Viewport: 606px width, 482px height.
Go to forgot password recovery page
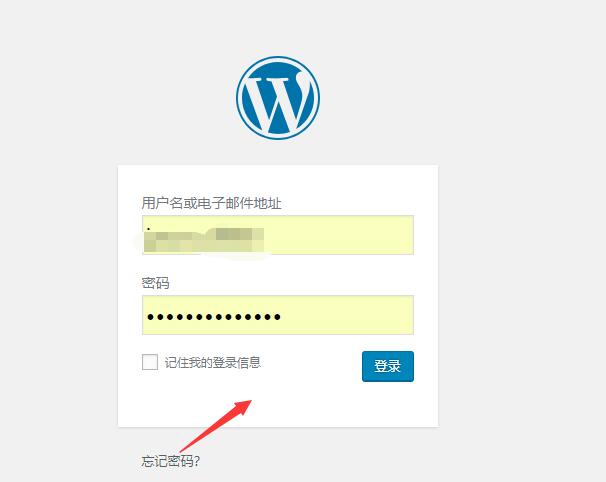(170, 461)
